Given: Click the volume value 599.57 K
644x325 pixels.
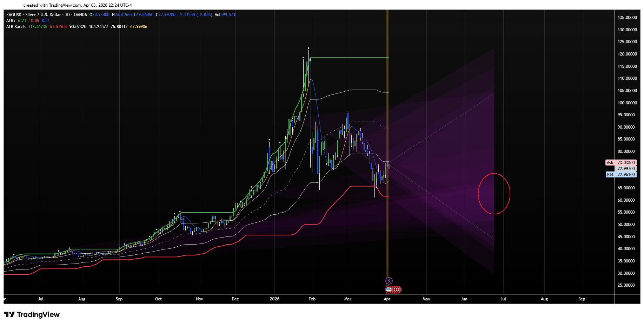Looking at the screenshot, I should (228, 15).
